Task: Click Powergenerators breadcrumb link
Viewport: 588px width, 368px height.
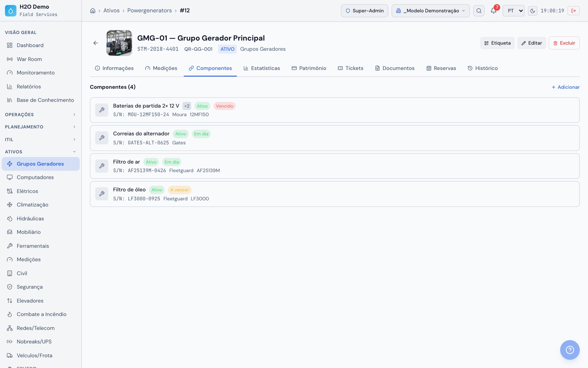Action: (150, 11)
